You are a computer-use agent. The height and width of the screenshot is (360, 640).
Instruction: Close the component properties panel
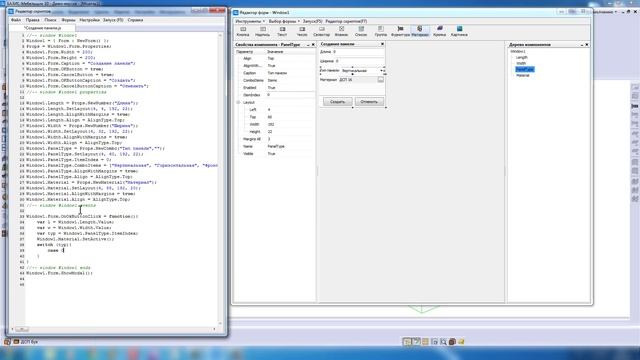pyautogui.click(x=313, y=44)
